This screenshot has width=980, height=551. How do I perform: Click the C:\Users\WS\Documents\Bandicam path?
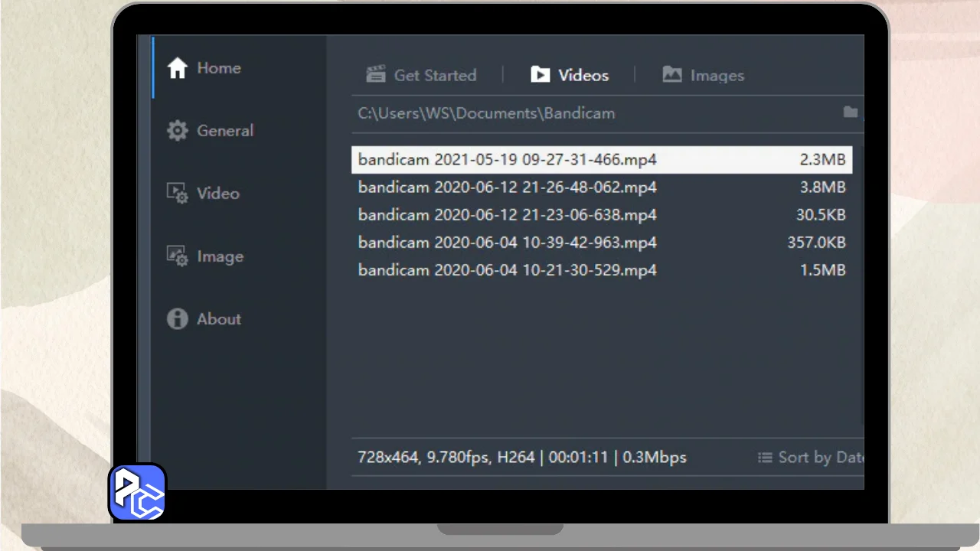click(486, 113)
